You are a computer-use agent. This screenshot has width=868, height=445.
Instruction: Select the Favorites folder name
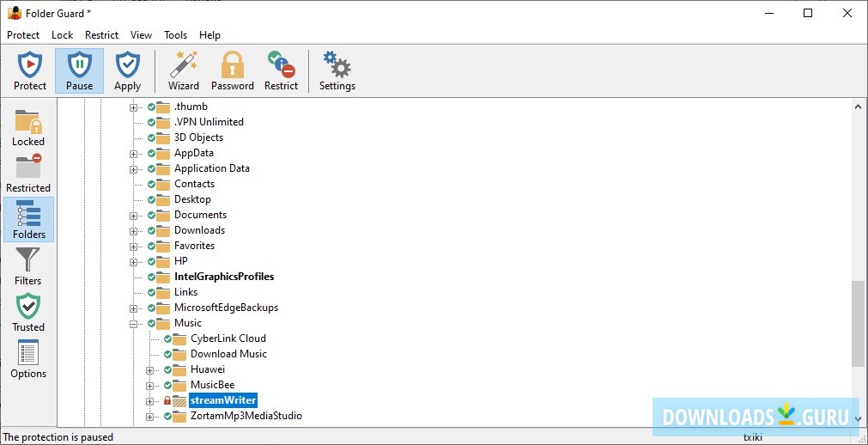tap(194, 246)
